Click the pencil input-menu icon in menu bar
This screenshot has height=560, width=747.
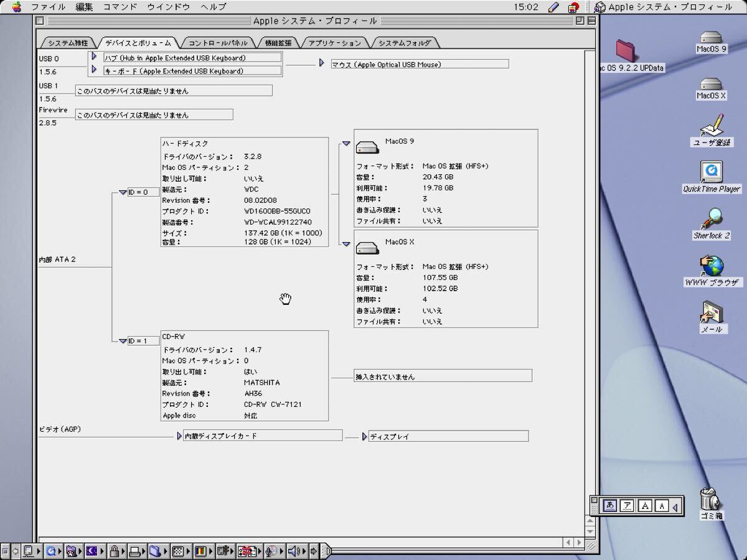553,7
